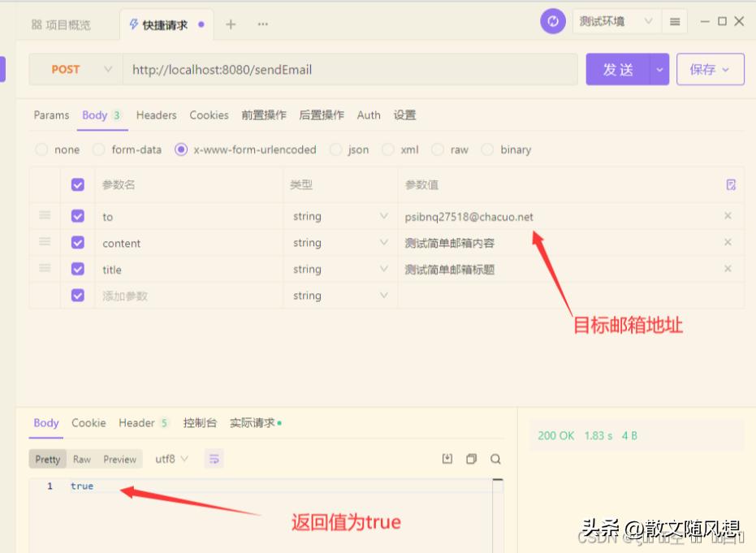Screen dimensions: 756x553
Task: Click the download icon in the response toolbar
Action: [447, 459]
